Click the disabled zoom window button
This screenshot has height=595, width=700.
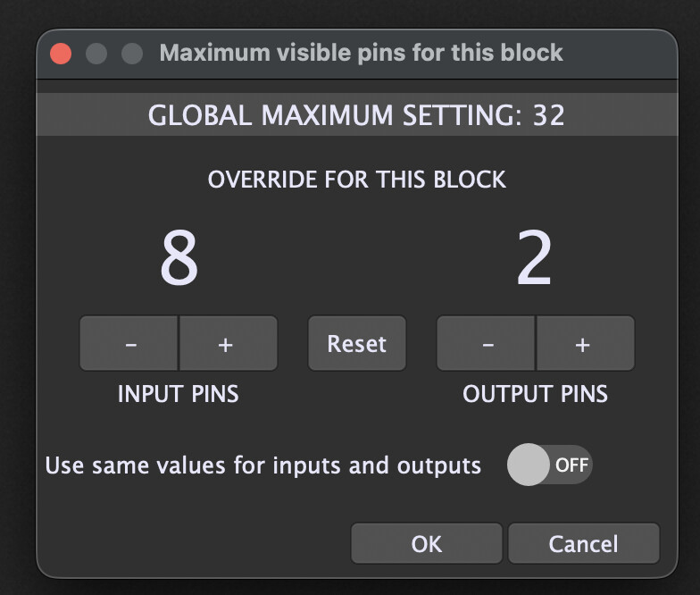coord(132,54)
